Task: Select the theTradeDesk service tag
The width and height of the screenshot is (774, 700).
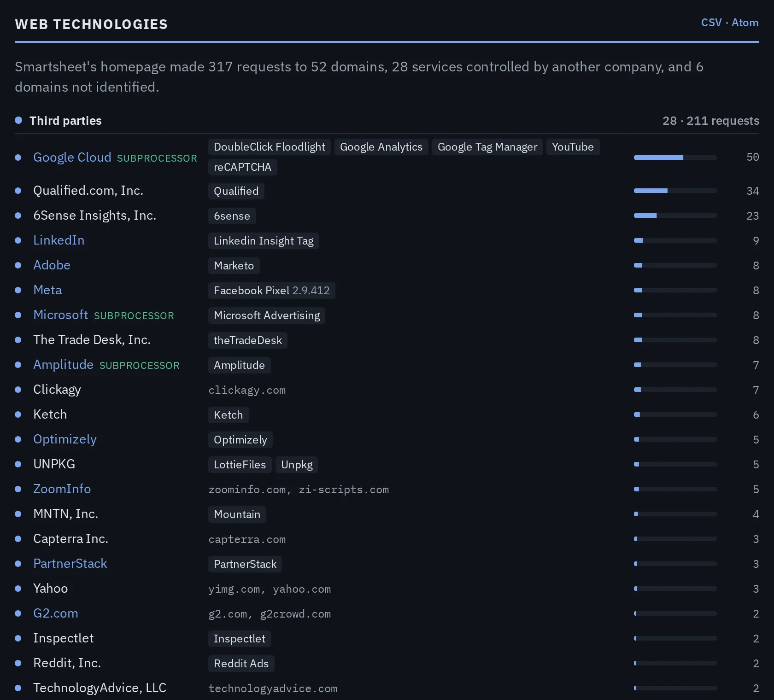Action: pos(248,340)
